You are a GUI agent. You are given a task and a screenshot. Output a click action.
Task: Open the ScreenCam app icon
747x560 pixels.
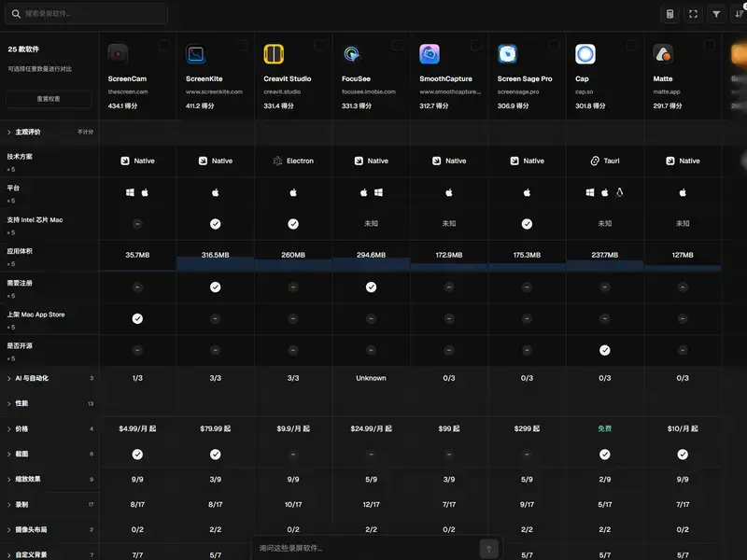[x=118, y=54]
